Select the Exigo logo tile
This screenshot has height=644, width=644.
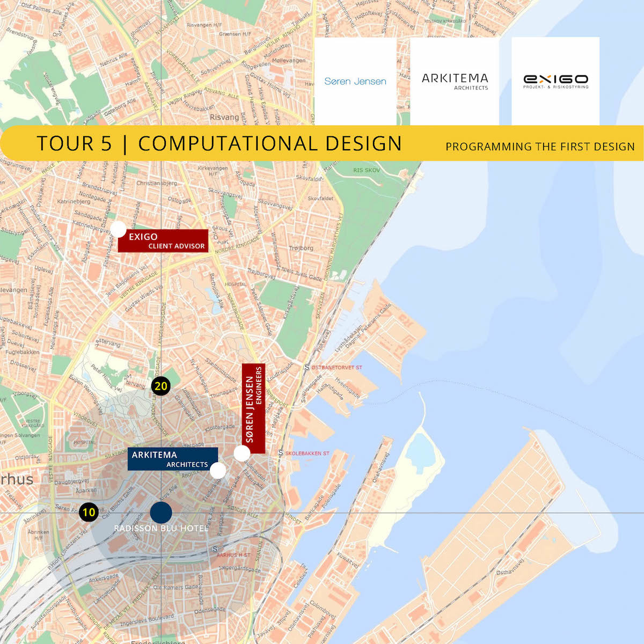point(555,81)
